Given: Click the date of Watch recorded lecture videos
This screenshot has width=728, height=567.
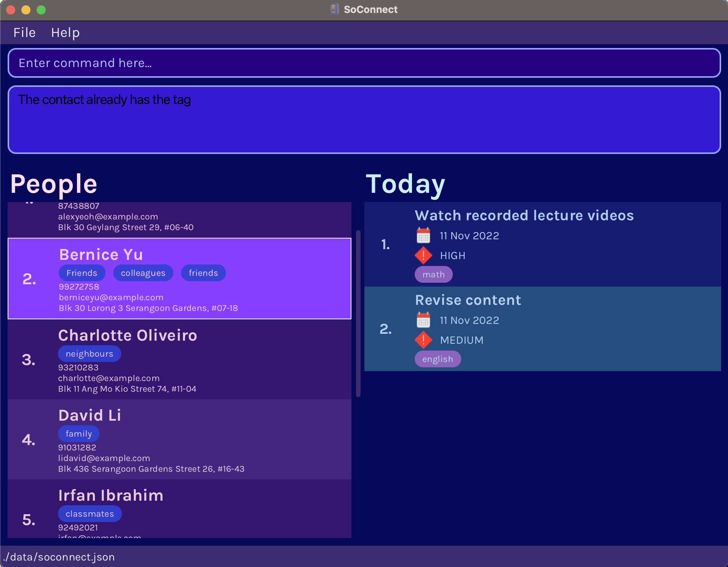Looking at the screenshot, I should (469, 236).
